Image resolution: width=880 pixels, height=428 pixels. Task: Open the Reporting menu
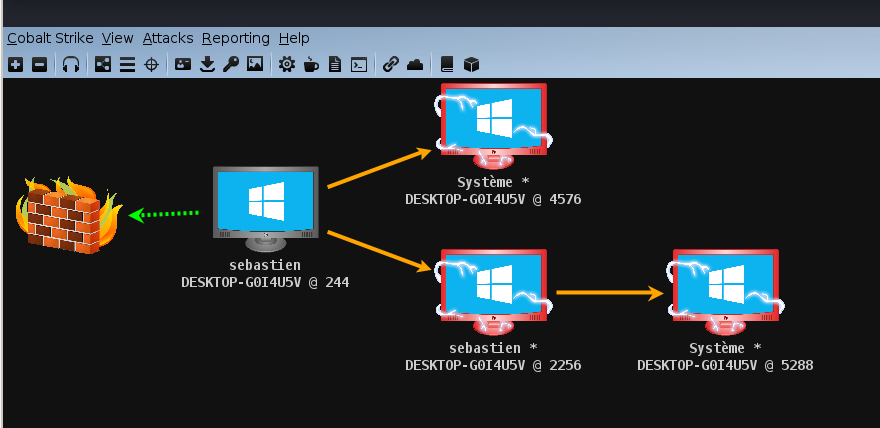pyautogui.click(x=236, y=38)
